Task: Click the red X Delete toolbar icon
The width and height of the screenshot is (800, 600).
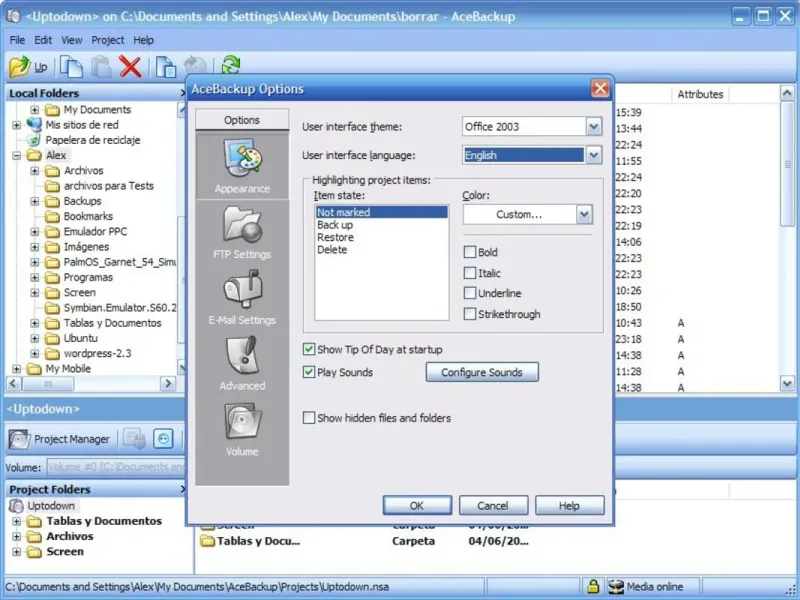Action: [x=130, y=67]
